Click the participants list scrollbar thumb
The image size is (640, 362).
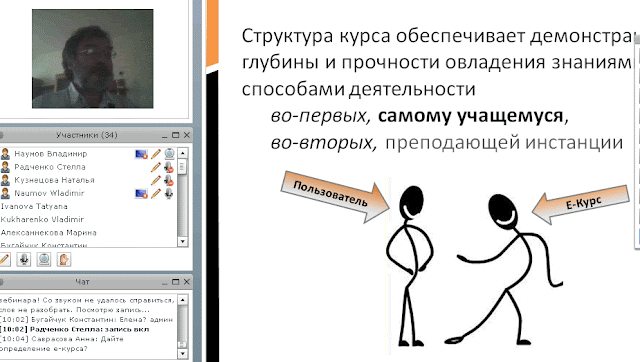[182, 167]
